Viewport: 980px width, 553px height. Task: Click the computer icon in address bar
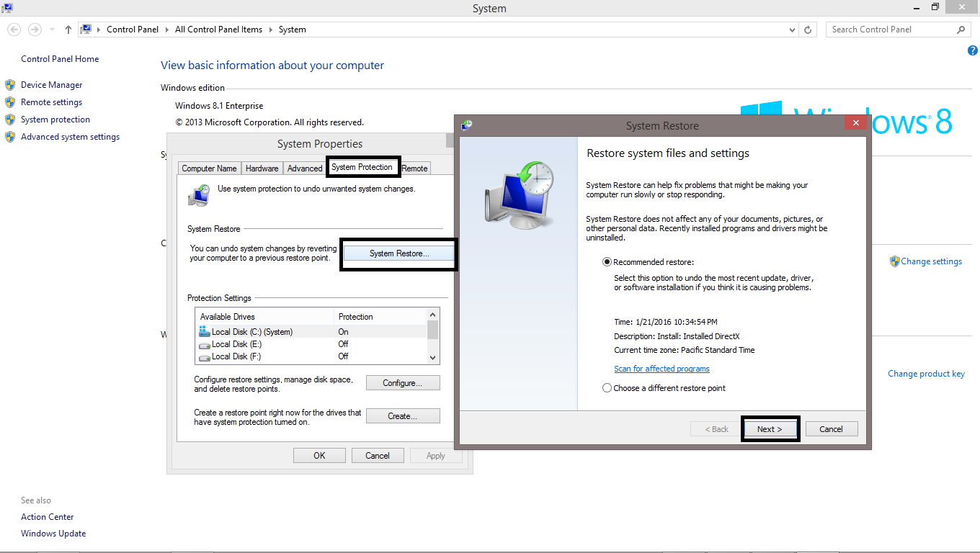(x=86, y=30)
